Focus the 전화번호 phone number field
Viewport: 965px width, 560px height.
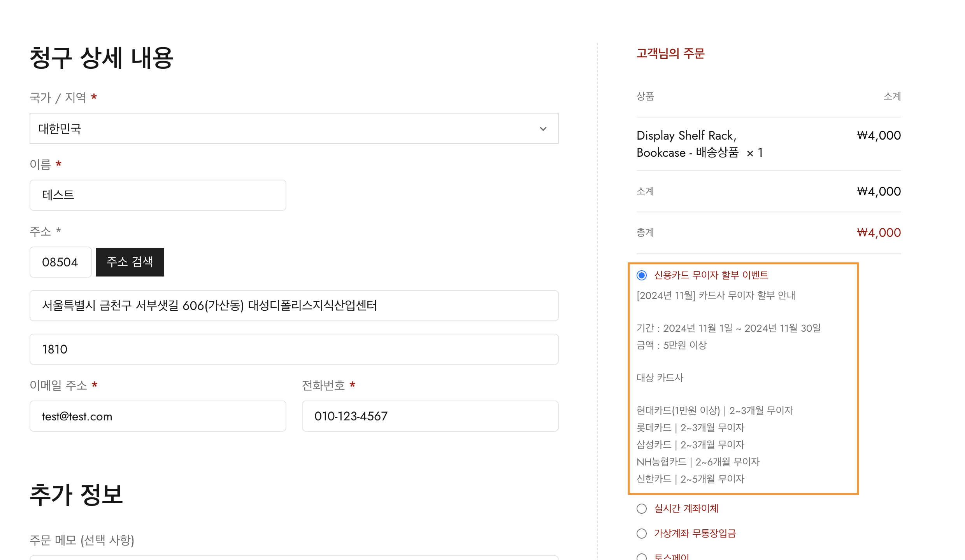[x=430, y=416]
